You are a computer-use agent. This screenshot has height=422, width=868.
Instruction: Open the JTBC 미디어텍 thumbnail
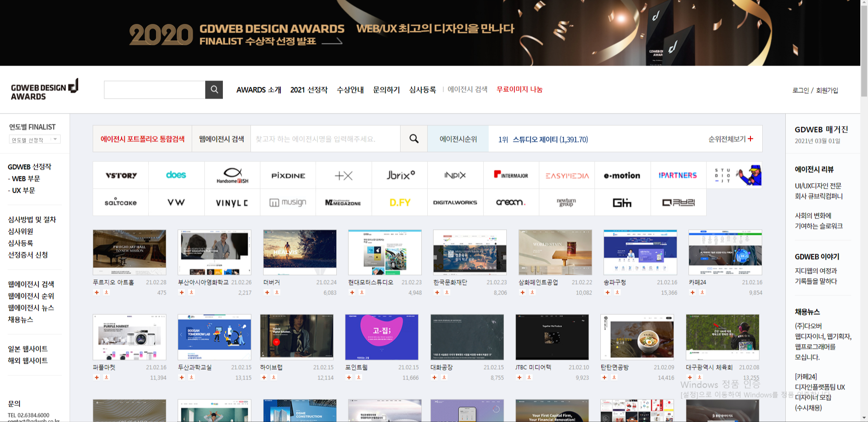point(552,337)
